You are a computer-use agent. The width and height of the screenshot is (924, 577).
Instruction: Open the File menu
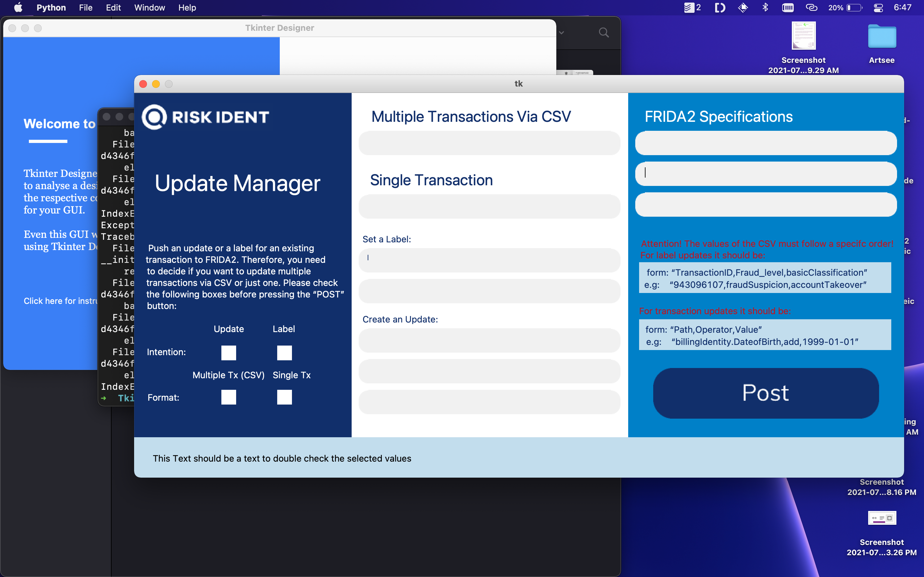tap(86, 8)
